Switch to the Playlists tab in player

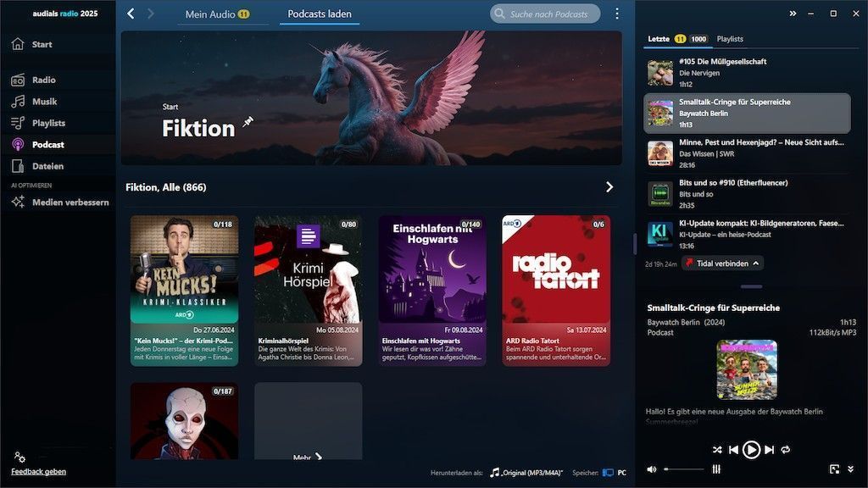click(730, 39)
